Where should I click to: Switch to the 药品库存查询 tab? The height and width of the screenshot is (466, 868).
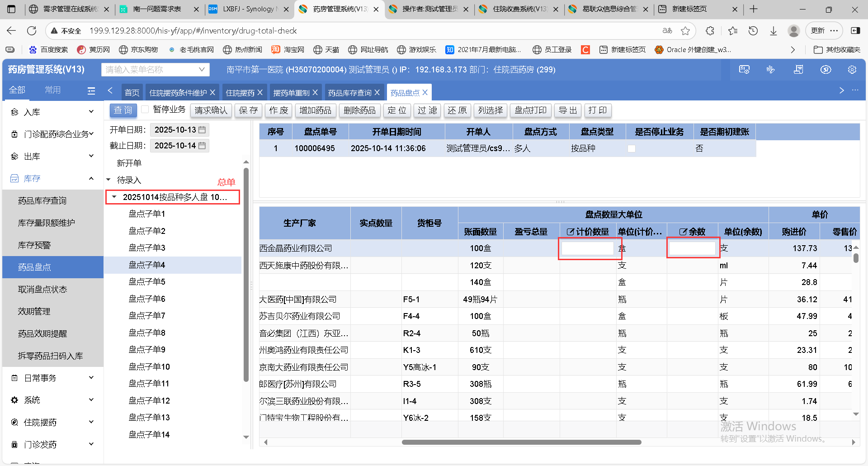coord(349,92)
